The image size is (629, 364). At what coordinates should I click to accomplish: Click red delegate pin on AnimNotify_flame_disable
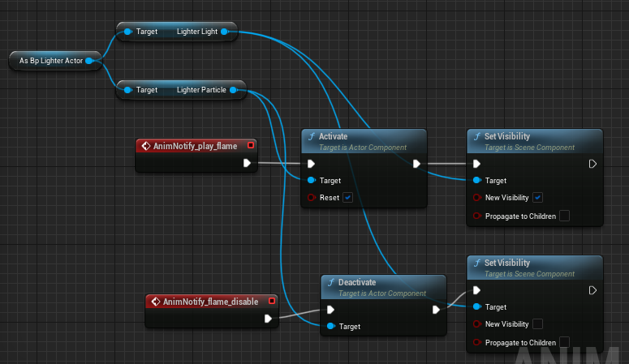[272, 301]
